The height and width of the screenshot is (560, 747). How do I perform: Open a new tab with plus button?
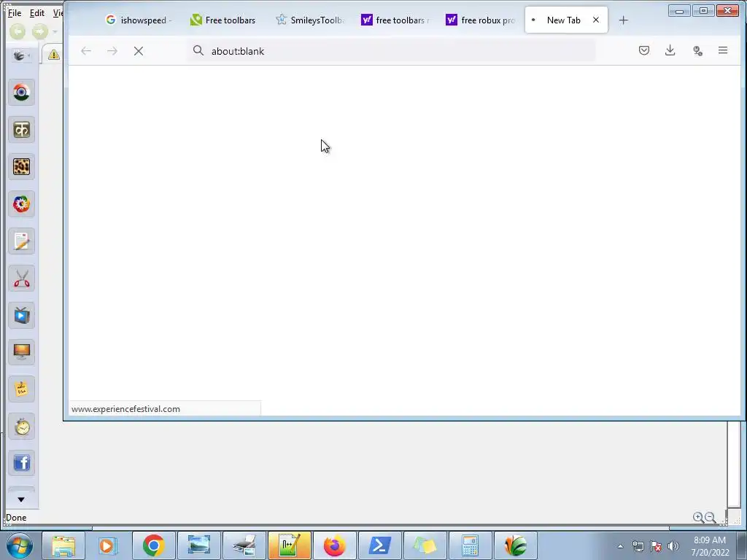pos(623,20)
